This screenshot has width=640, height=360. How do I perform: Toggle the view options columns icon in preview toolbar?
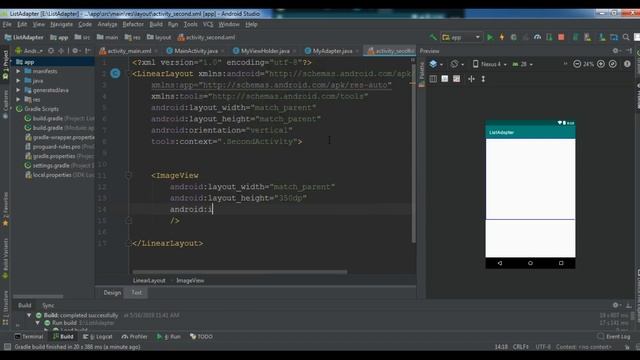click(433, 79)
